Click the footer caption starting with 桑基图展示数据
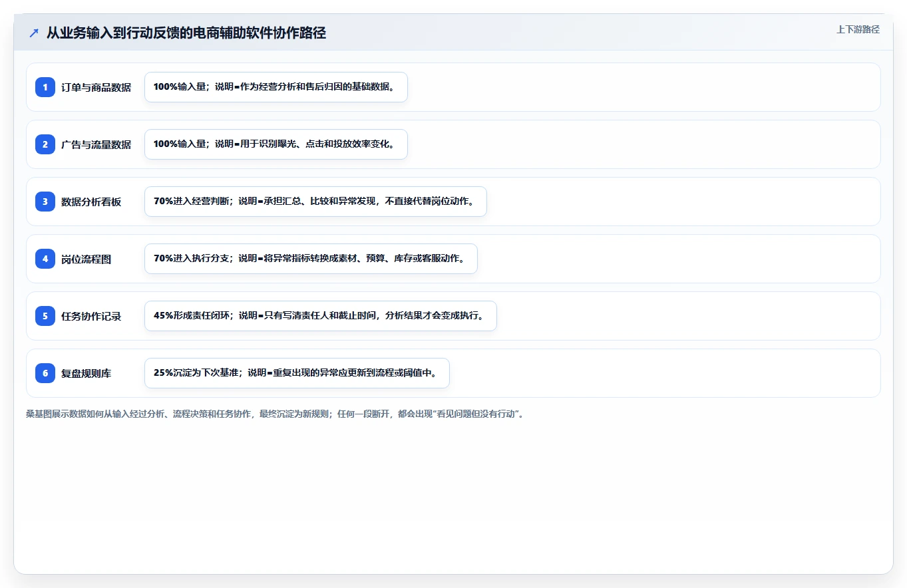907x588 pixels. click(x=275, y=414)
